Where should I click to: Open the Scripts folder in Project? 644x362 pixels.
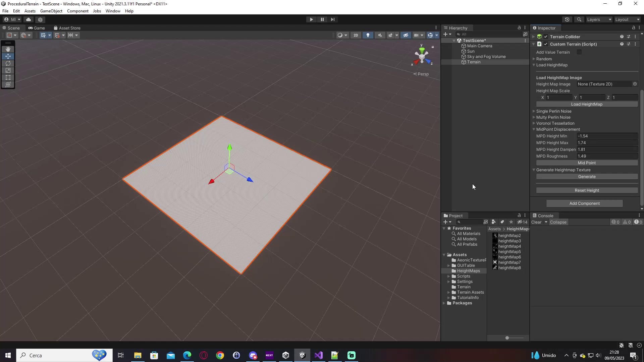click(x=464, y=276)
